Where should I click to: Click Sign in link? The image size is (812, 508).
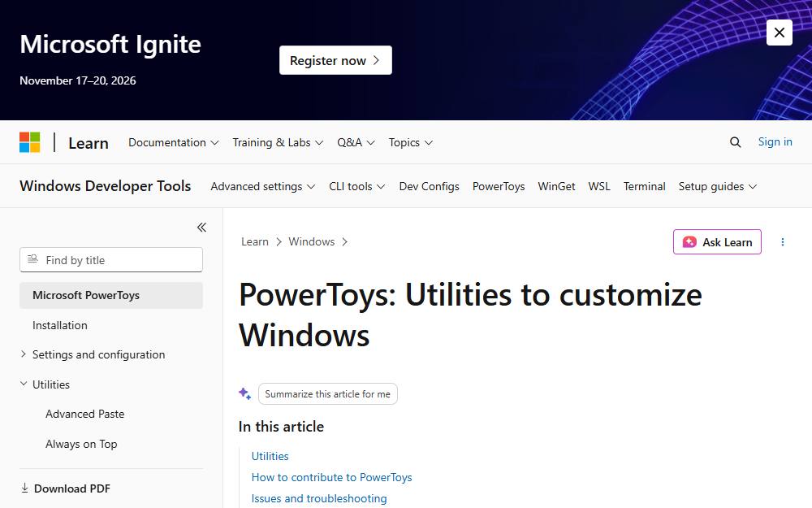pyautogui.click(x=775, y=142)
